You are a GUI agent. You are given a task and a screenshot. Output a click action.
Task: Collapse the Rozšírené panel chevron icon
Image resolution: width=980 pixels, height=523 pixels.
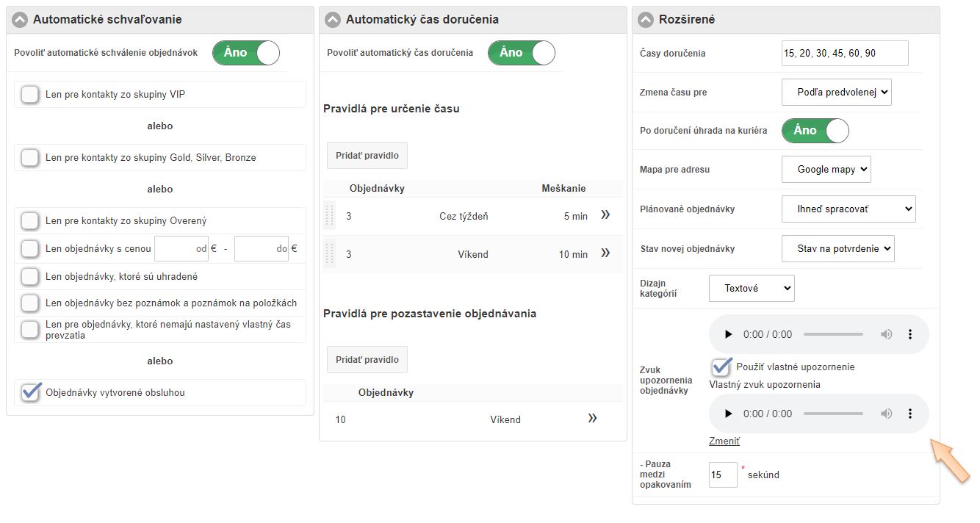pyautogui.click(x=646, y=20)
